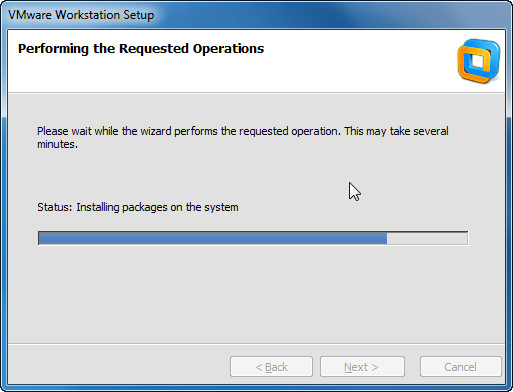Screen dimensions: 513x392
Task: Click the empty gray area below the progress bar
Action: (x=256, y=293)
